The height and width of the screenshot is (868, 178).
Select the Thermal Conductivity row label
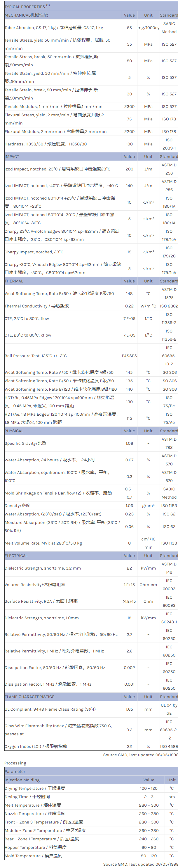point(36,306)
